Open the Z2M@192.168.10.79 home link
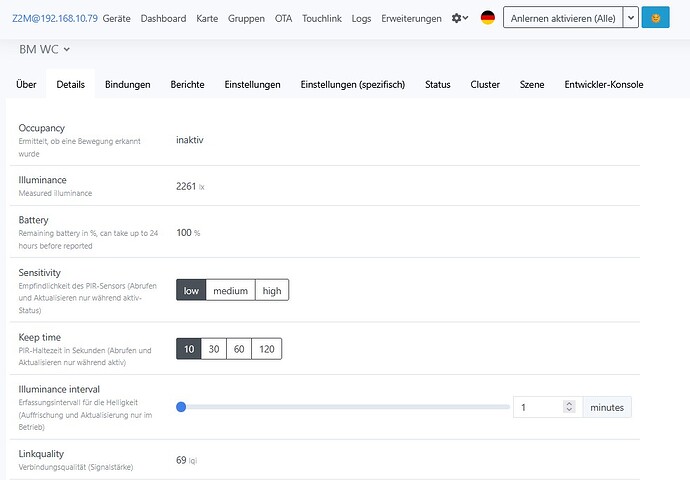This screenshot has height=480, width=690. coord(55,18)
